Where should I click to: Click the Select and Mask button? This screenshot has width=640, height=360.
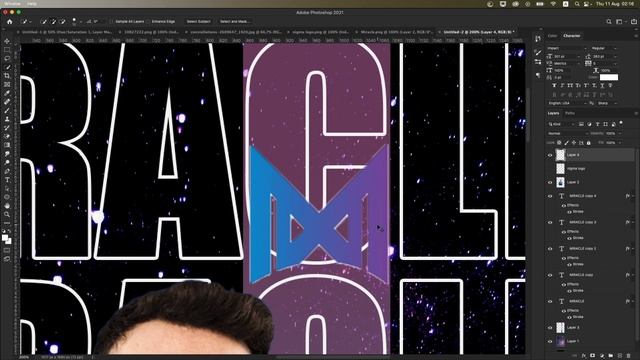tap(234, 22)
